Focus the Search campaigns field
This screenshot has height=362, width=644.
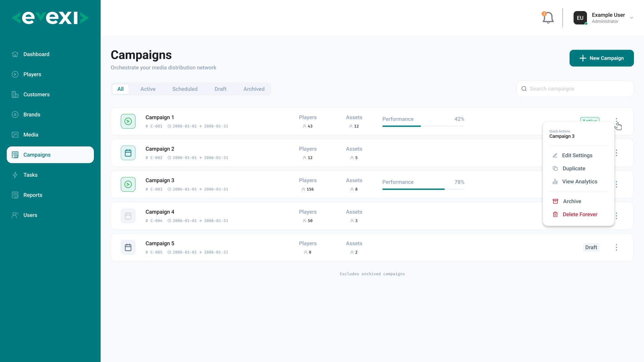(x=575, y=89)
